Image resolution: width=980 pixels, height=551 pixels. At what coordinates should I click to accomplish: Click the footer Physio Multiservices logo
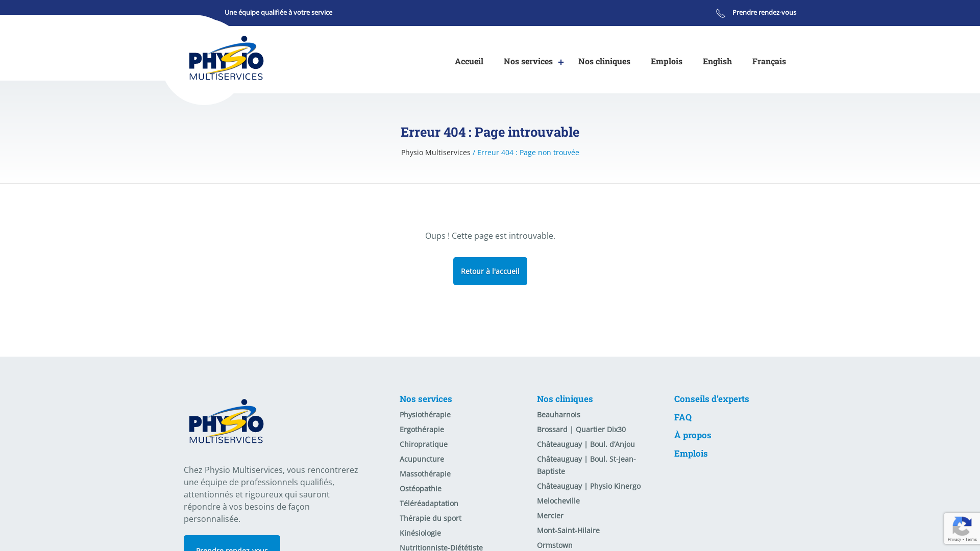point(226,421)
